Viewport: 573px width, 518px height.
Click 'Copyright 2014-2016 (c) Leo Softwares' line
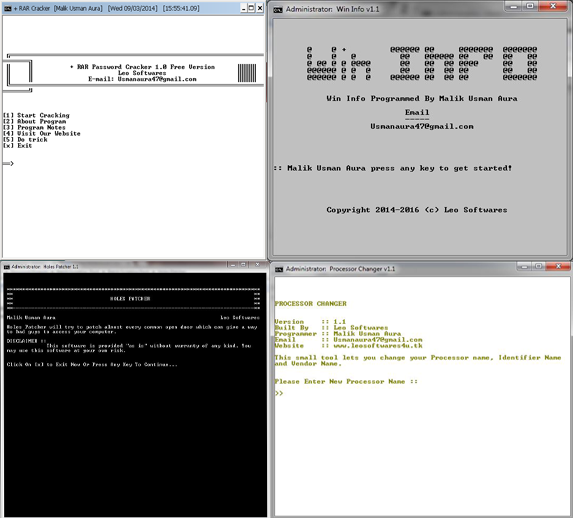[x=417, y=210]
